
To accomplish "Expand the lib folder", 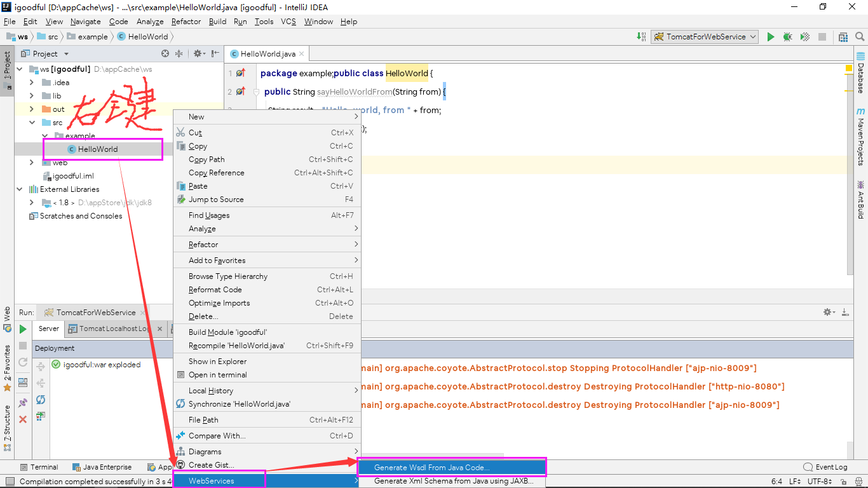I will pyautogui.click(x=32, y=96).
